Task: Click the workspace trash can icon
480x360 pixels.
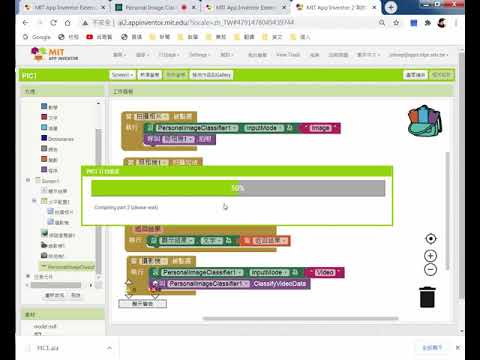Action: (427, 297)
